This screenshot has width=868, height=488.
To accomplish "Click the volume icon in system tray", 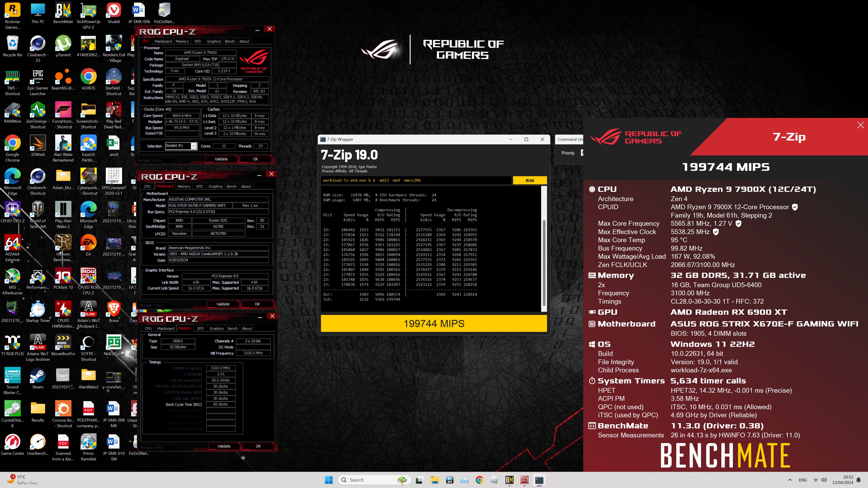I will click(824, 480).
